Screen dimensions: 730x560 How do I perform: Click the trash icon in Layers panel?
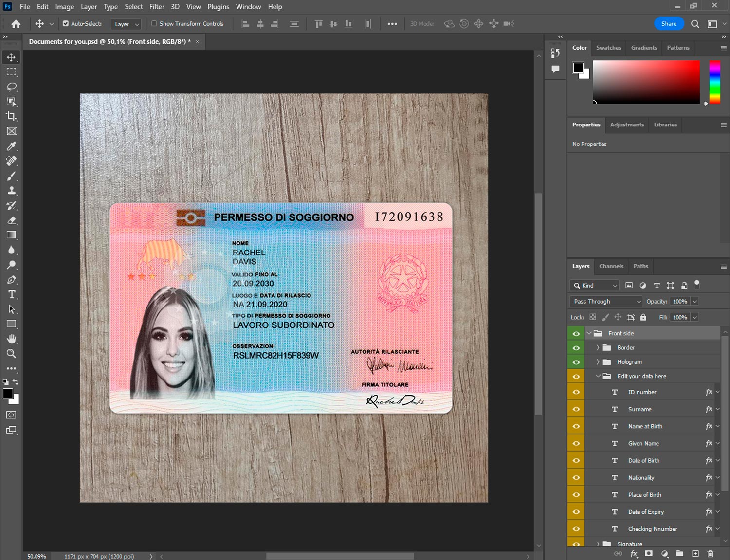tap(710, 554)
